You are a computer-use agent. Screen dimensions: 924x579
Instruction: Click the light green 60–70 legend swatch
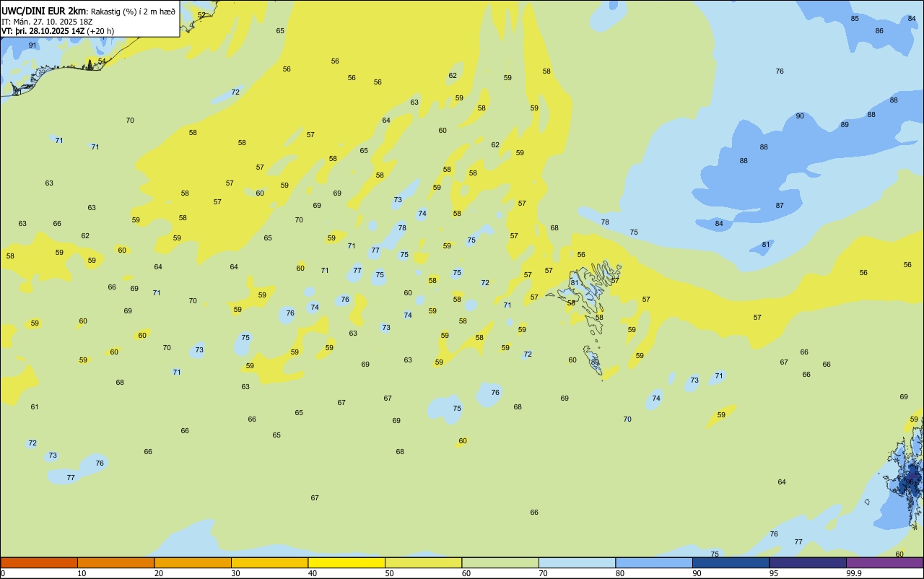(x=500, y=562)
